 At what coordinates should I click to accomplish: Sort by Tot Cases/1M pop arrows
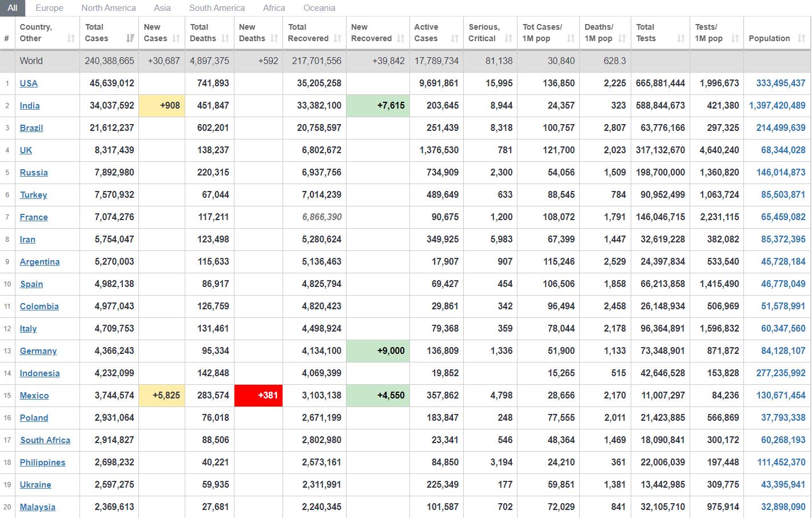tap(571, 38)
